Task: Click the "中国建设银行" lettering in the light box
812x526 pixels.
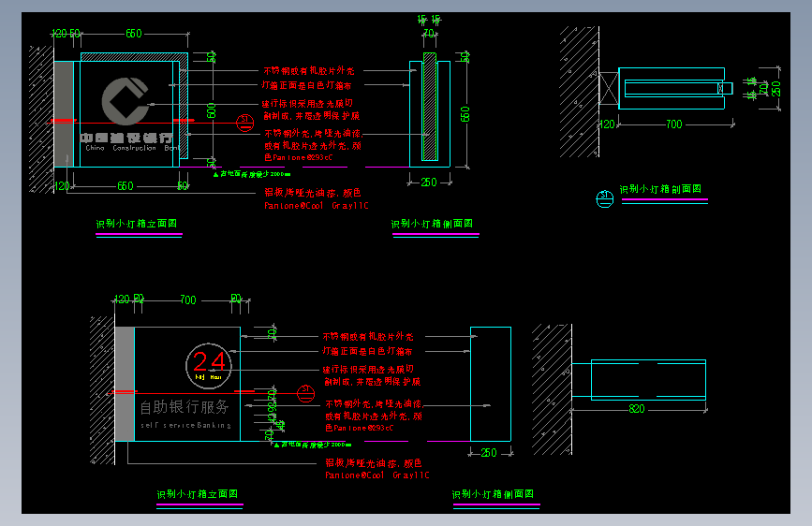Action: (125, 138)
